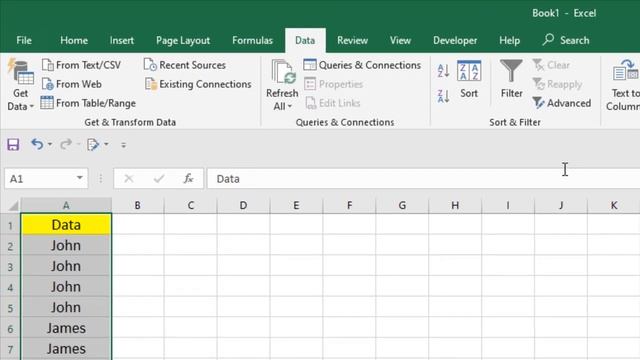The image size is (640, 360).
Task: Expand the Refresh All dropdown arrow
Action: 289,107
